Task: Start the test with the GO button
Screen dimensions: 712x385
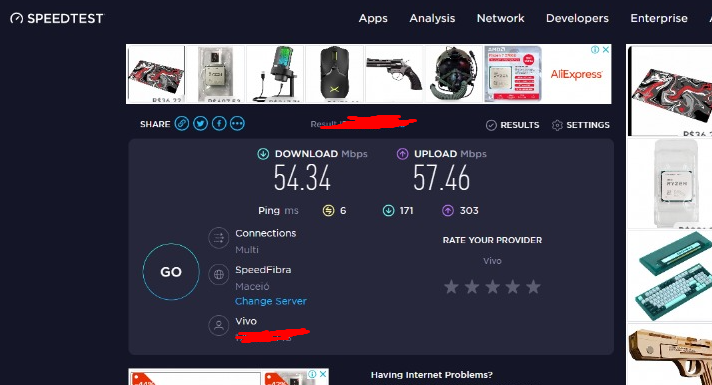Action: click(x=171, y=271)
